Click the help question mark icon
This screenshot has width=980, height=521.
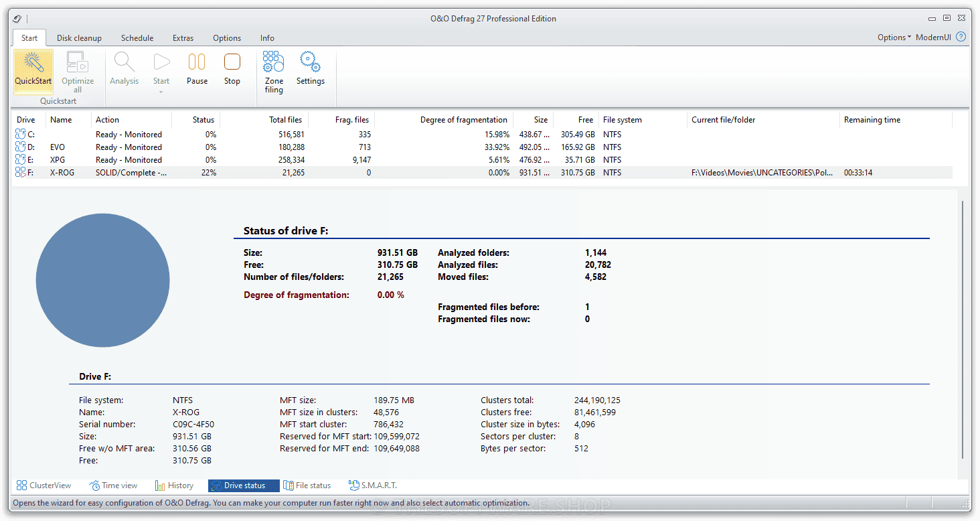[x=961, y=37]
